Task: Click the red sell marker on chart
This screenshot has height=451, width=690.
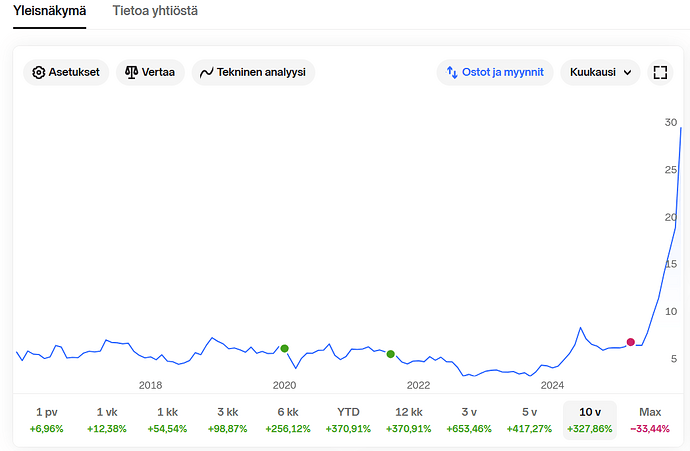Action: [x=630, y=342]
